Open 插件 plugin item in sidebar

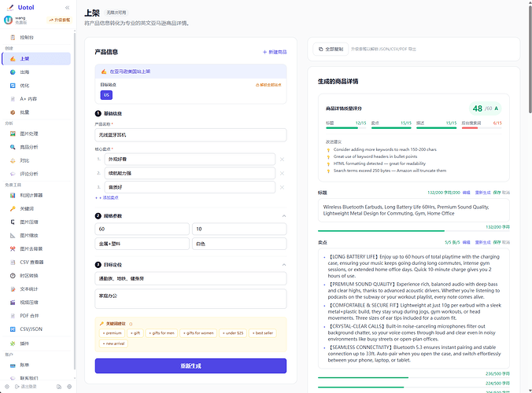[x=36, y=343]
